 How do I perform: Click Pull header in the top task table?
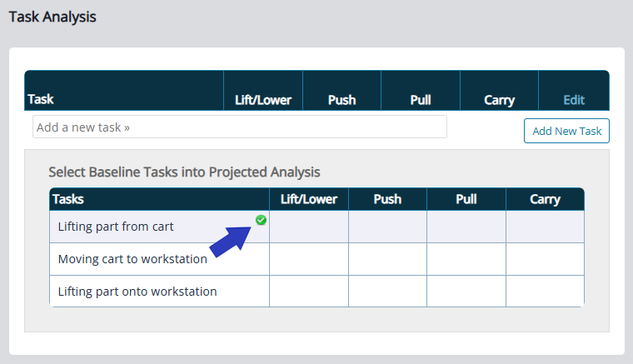pos(421,100)
